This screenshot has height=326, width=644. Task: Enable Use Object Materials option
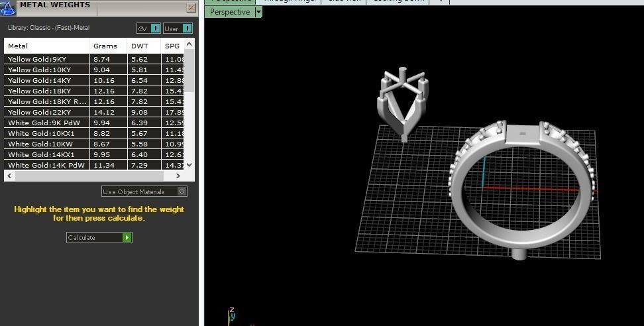(x=144, y=191)
